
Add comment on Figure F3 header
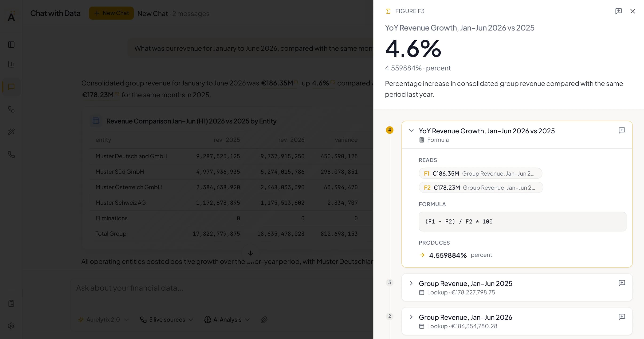click(619, 11)
